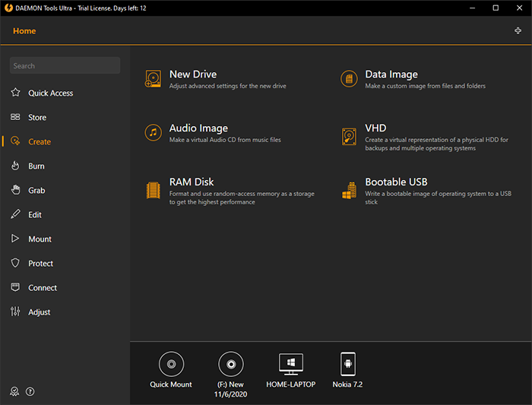
Task: Click the Bootable USB description text
Action: (438, 198)
